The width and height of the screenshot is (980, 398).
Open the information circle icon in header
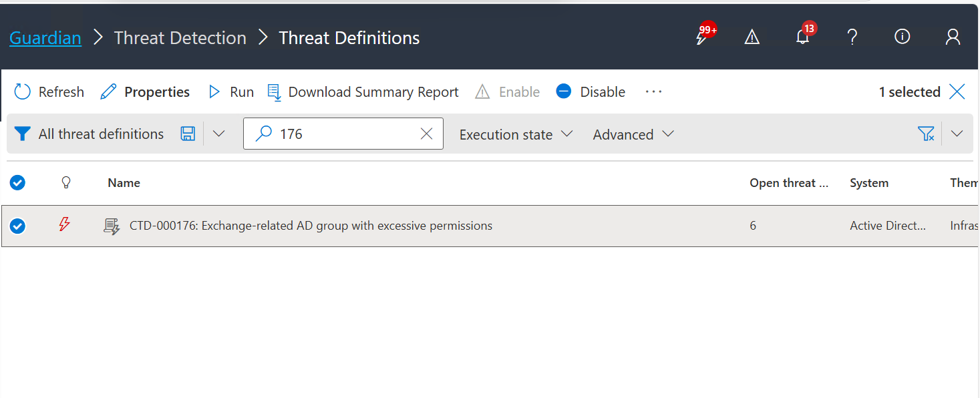click(903, 37)
